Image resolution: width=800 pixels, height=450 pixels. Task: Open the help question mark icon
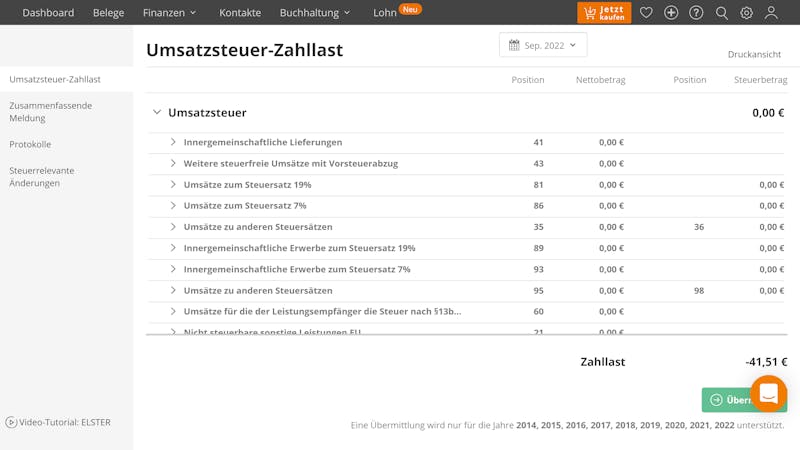pyautogui.click(x=696, y=13)
